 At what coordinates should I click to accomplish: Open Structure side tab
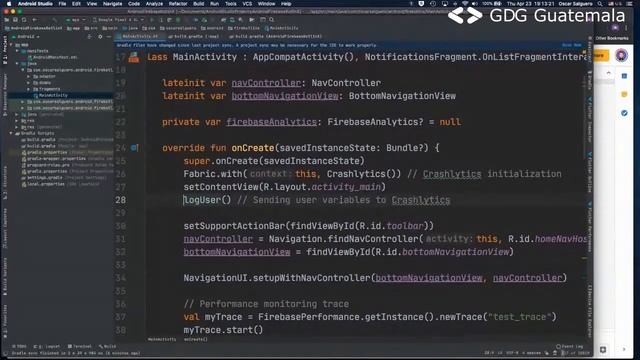click(5, 183)
